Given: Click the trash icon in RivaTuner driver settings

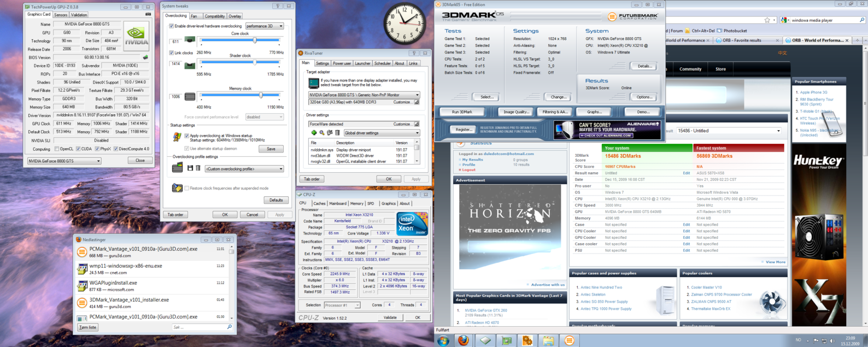Looking at the screenshot, I should coord(337,133).
